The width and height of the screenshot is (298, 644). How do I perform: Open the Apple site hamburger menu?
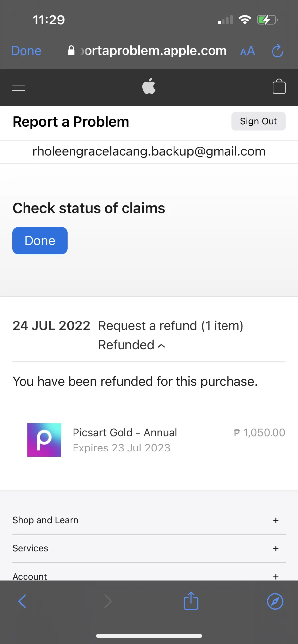pos(19,88)
